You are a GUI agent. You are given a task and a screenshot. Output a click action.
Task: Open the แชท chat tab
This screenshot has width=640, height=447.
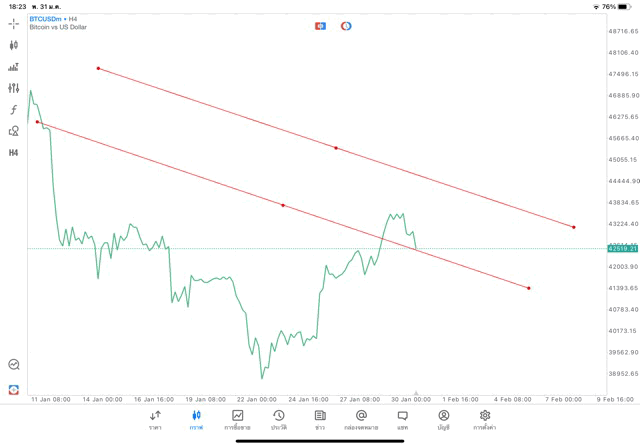(402, 419)
